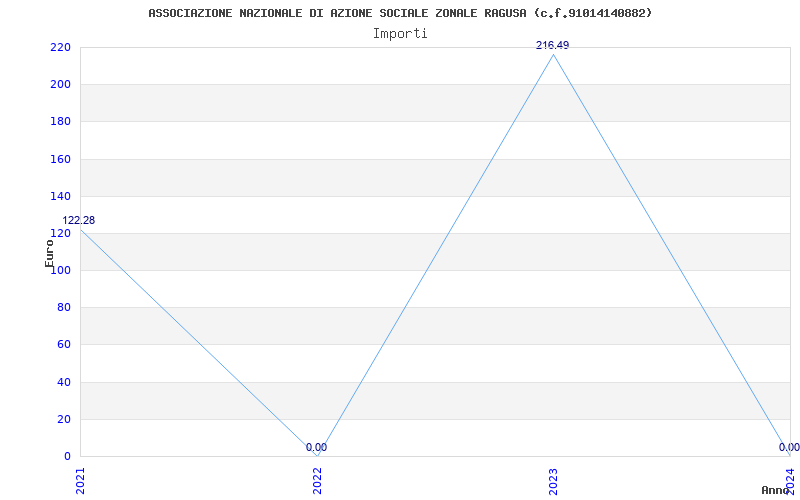Click the 'Euro' y-axis title
Image resolution: width=800 pixels, height=500 pixels.
pos(49,253)
